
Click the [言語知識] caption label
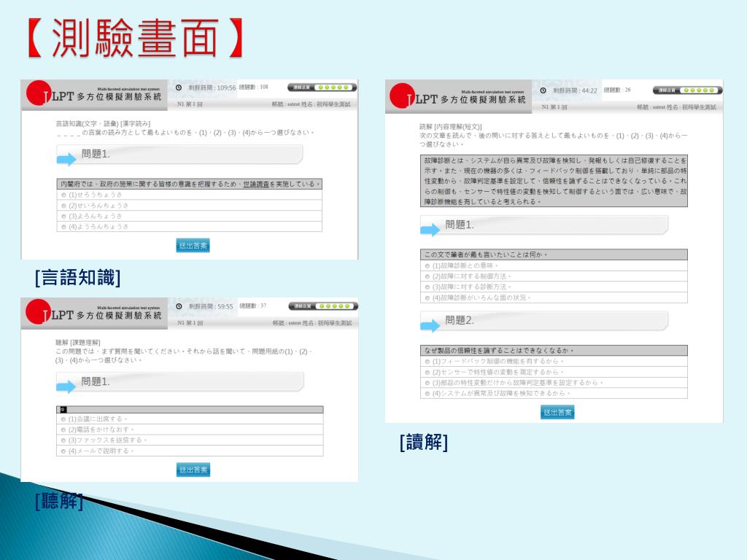pos(77,277)
